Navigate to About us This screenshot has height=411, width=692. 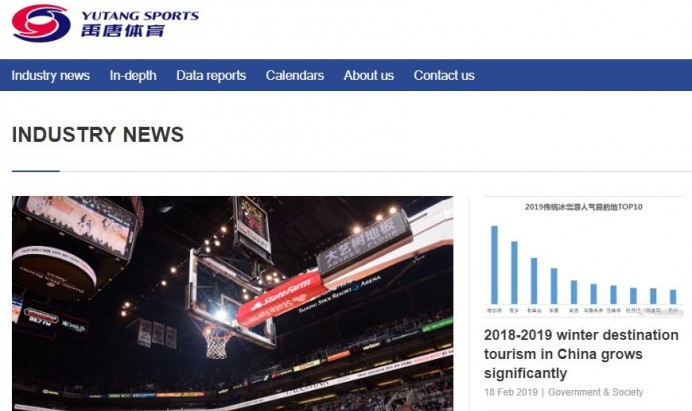click(x=369, y=75)
